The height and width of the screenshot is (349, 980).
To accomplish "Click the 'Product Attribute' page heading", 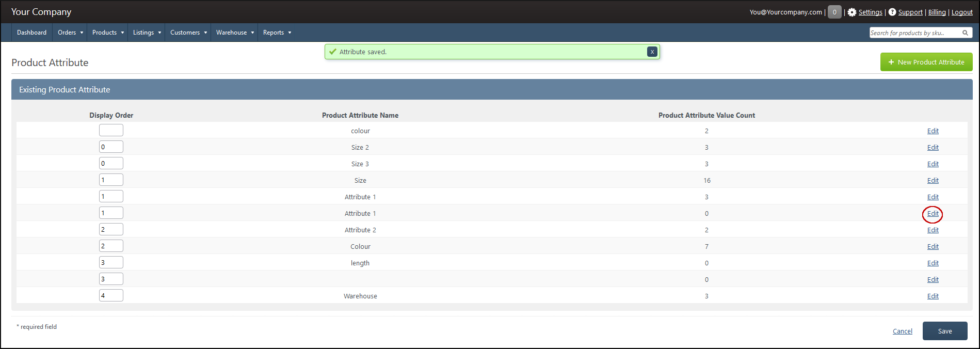I will [50, 62].
